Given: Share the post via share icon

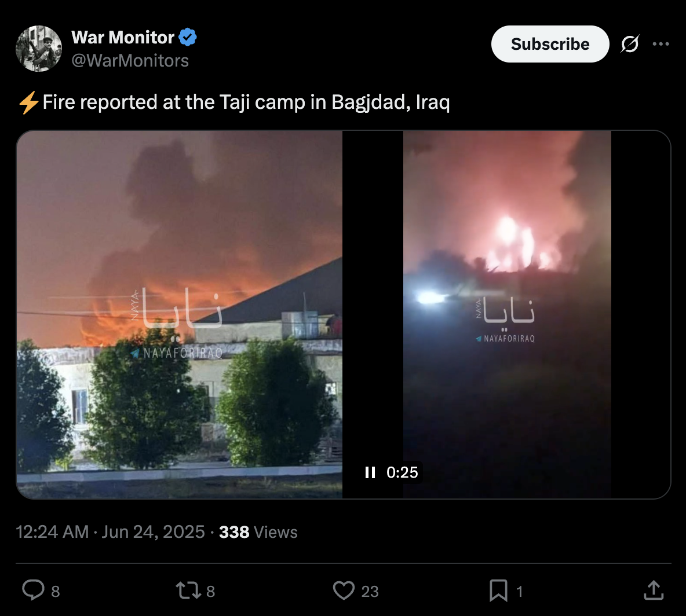Looking at the screenshot, I should (x=654, y=590).
